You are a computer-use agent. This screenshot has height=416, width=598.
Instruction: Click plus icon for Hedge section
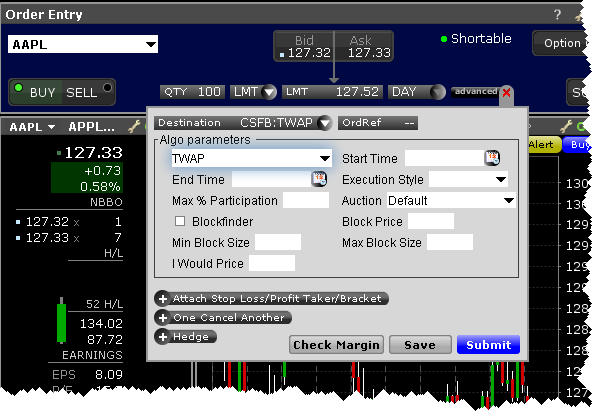click(x=163, y=337)
